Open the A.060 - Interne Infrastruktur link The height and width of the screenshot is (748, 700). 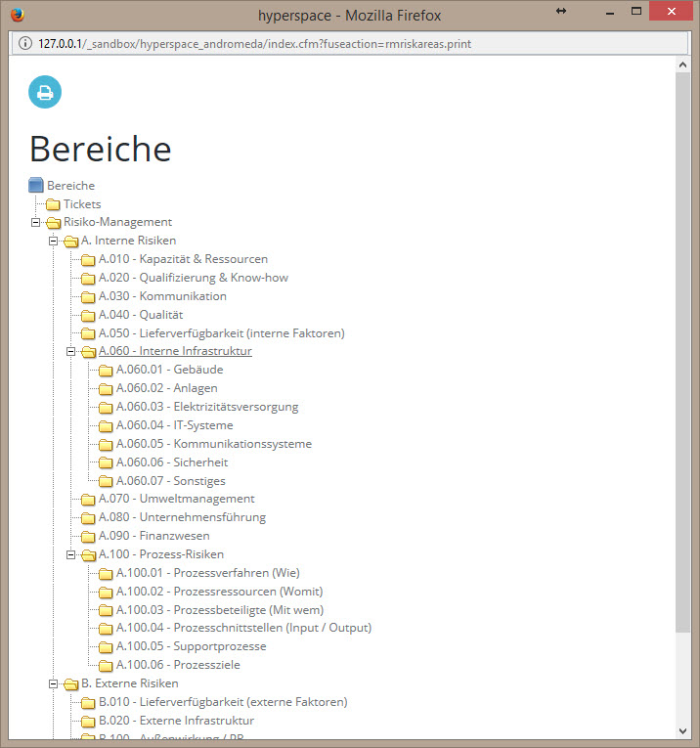coord(175,351)
